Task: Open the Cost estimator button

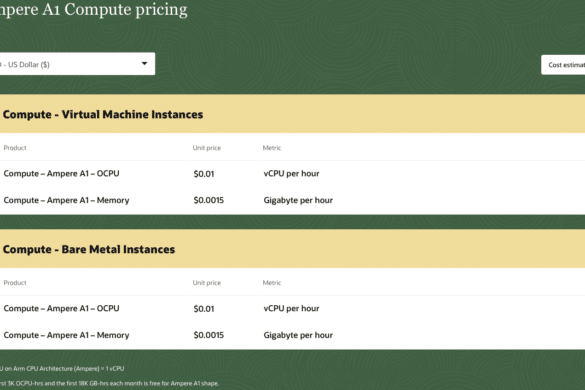Action: click(563, 65)
